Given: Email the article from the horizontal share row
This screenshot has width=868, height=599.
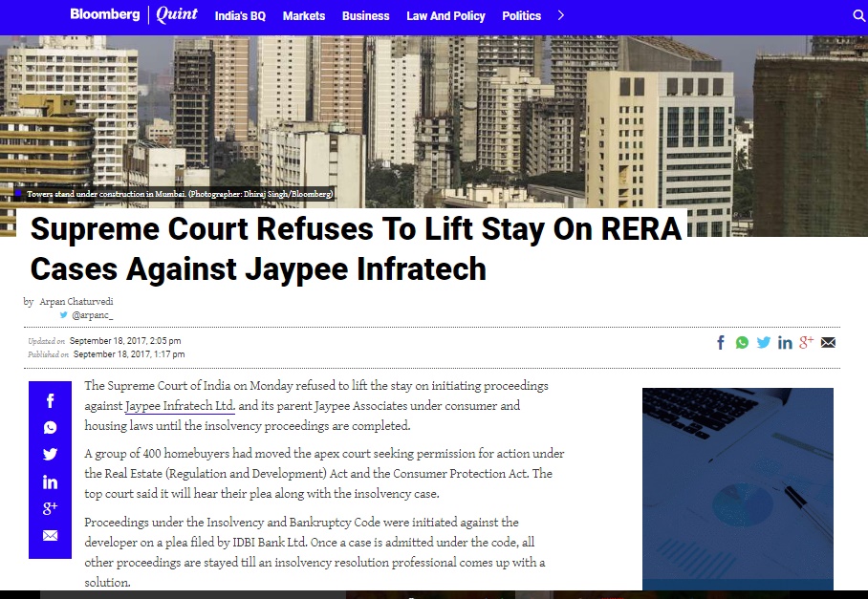Looking at the screenshot, I should [828, 342].
